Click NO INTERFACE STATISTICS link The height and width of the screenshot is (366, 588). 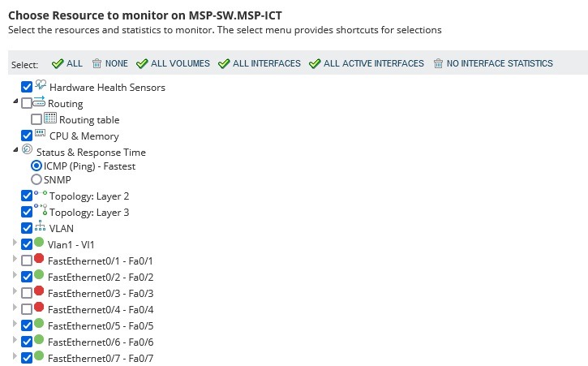point(493,63)
